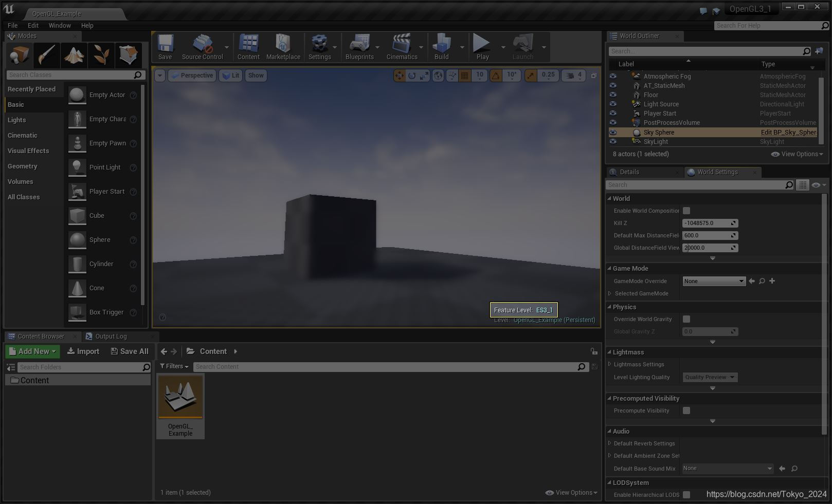Select the OpenGL_Example asset thumbnail
The width and height of the screenshot is (832, 504).
click(x=180, y=396)
